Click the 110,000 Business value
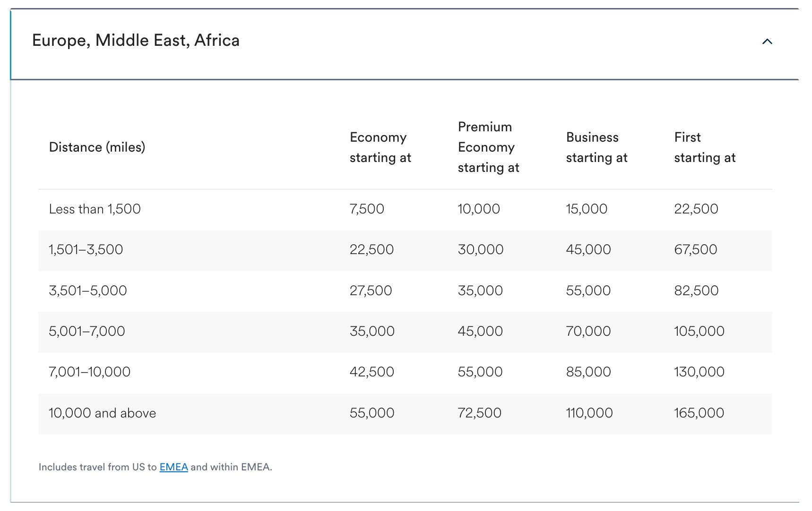This screenshot has height=511, width=812. tap(589, 413)
